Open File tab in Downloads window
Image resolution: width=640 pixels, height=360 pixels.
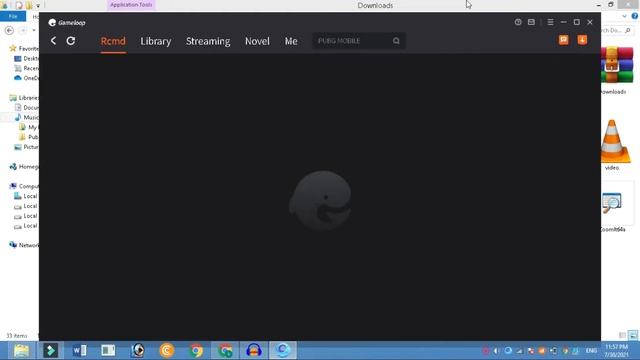pos(13,16)
